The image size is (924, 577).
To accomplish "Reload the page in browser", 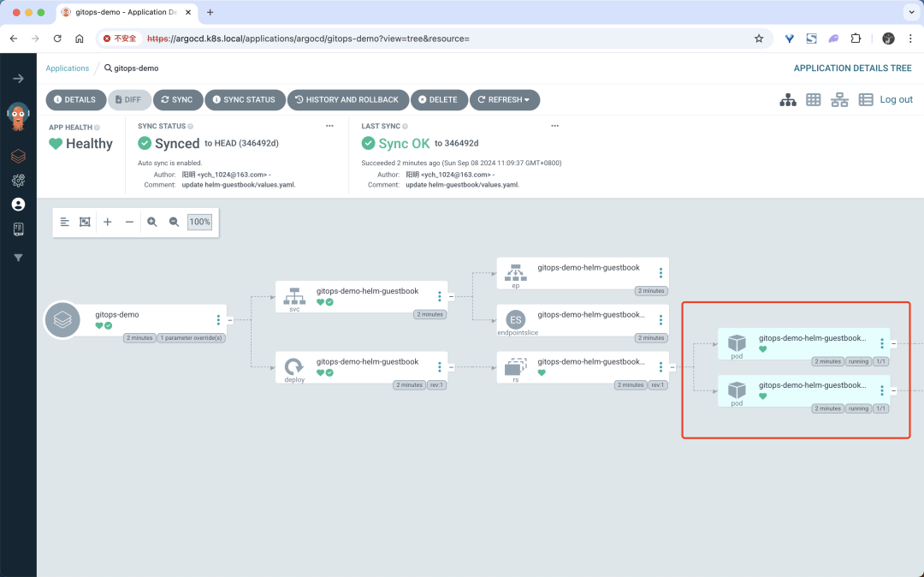I will [x=57, y=39].
